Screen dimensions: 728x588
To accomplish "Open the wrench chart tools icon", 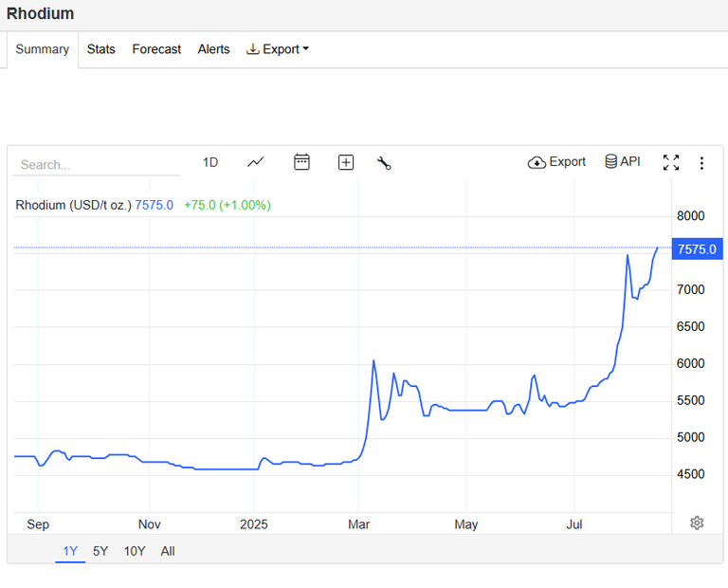I will click(x=384, y=163).
